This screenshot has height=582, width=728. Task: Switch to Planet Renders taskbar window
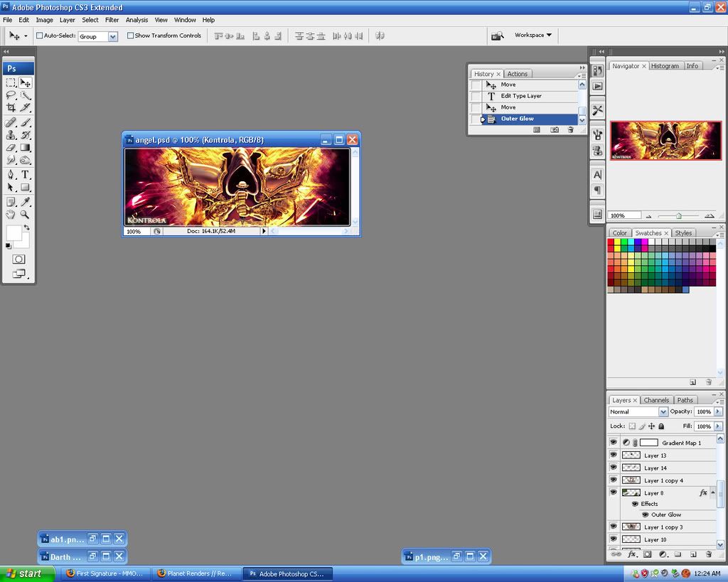(196, 573)
